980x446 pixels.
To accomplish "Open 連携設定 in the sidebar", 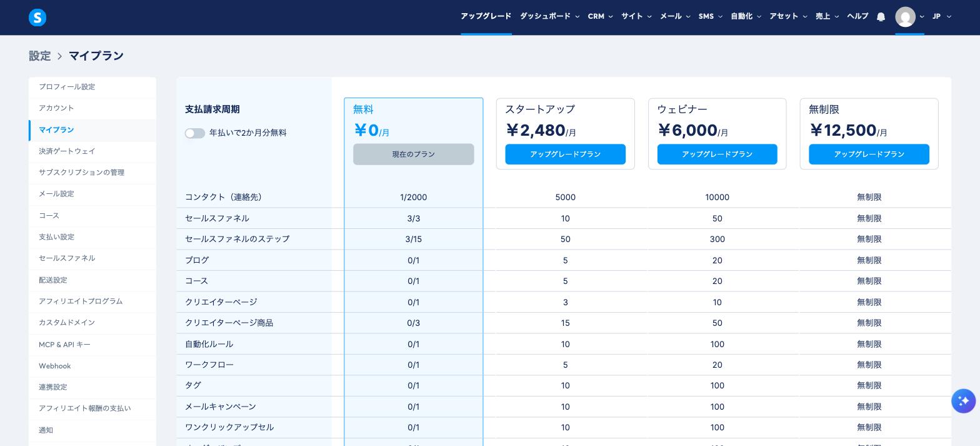I will (x=92, y=387).
